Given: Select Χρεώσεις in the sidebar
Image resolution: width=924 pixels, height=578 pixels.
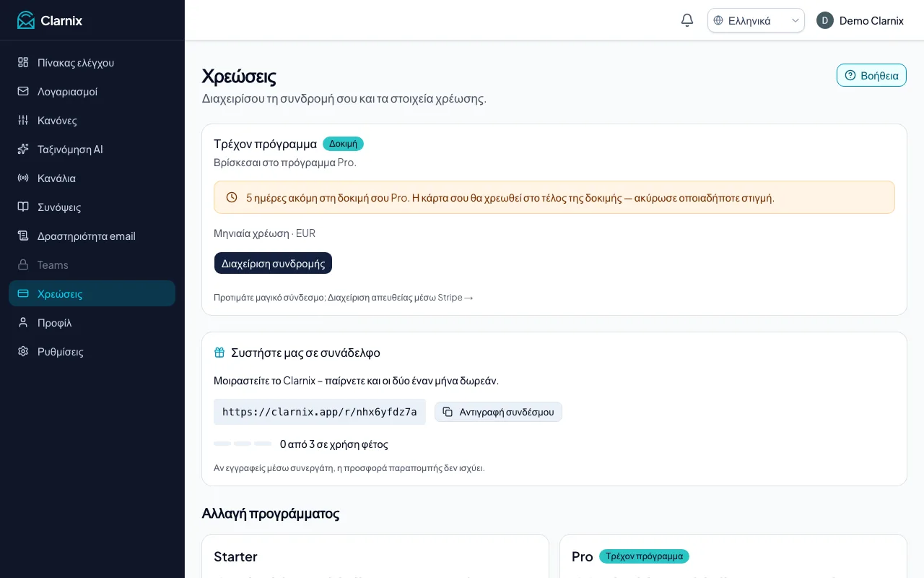Looking at the screenshot, I should (x=92, y=293).
